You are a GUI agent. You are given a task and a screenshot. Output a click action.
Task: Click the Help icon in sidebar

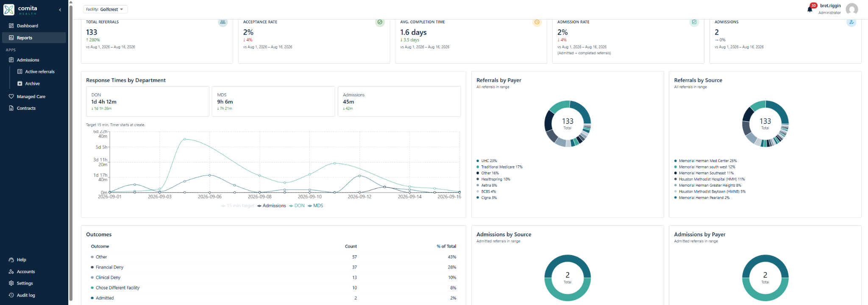pos(11,260)
